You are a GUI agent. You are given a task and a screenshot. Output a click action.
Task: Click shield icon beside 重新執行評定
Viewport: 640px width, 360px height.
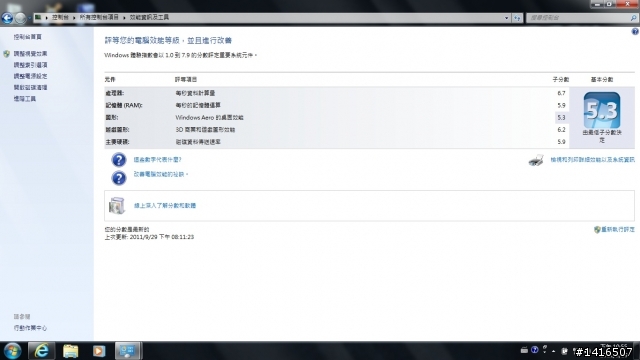point(597,230)
